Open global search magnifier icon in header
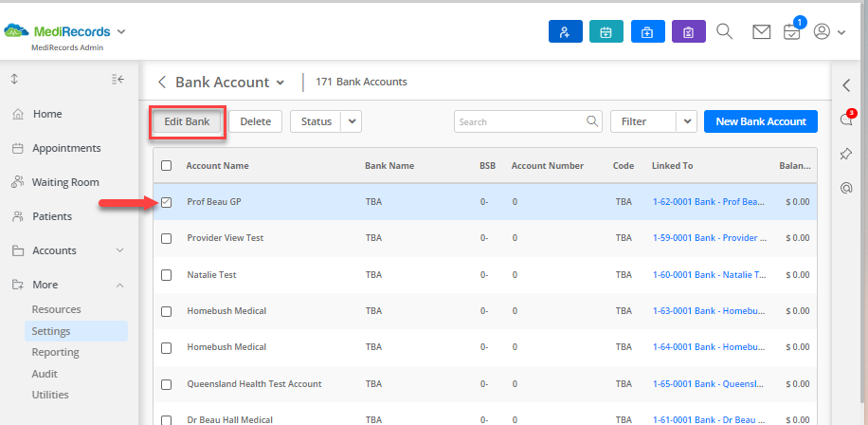This screenshot has width=868, height=425. 724,31
